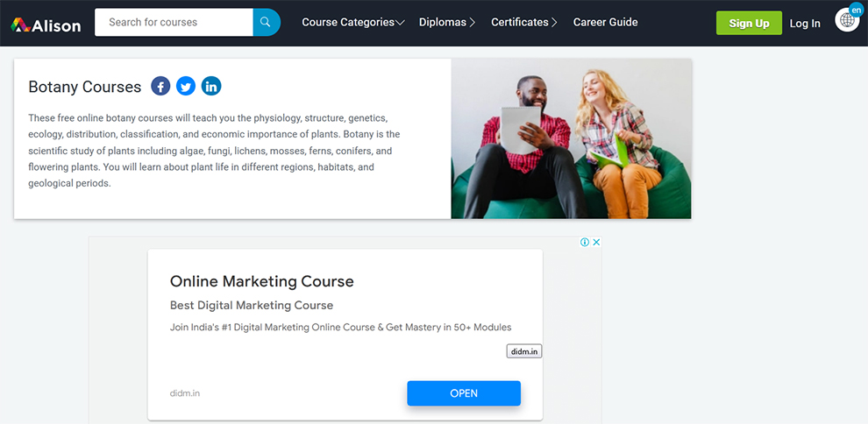Viewport: 868px width, 424px height.
Task: Open the globe language selector
Action: pos(847,20)
